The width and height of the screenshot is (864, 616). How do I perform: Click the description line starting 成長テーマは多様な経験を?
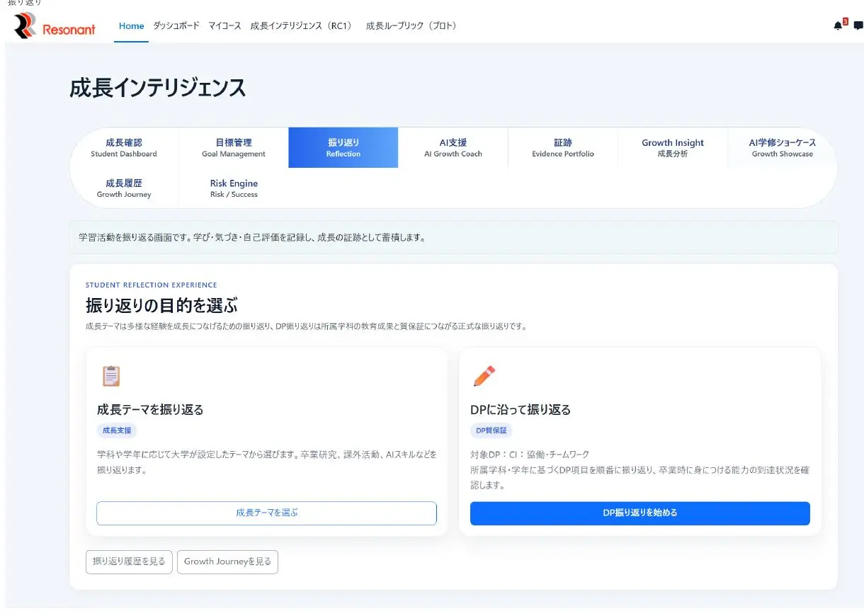point(306,326)
